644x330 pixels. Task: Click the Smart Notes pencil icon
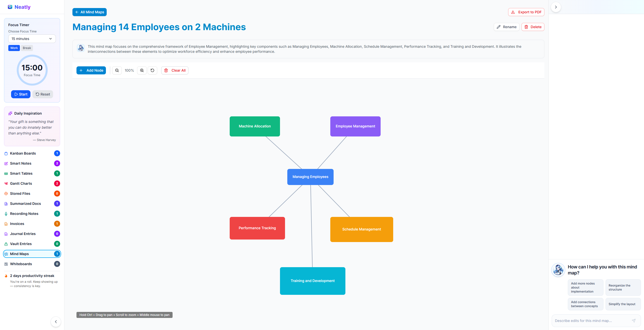(6, 163)
